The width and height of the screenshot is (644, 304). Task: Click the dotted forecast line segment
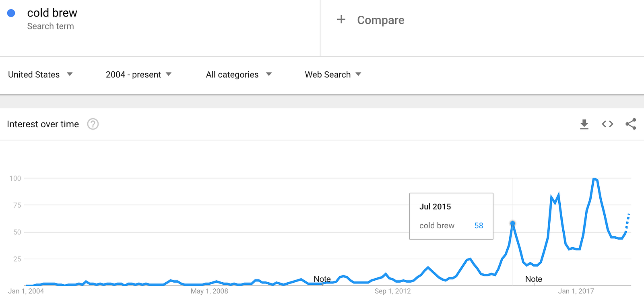pyautogui.click(x=627, y=222)
